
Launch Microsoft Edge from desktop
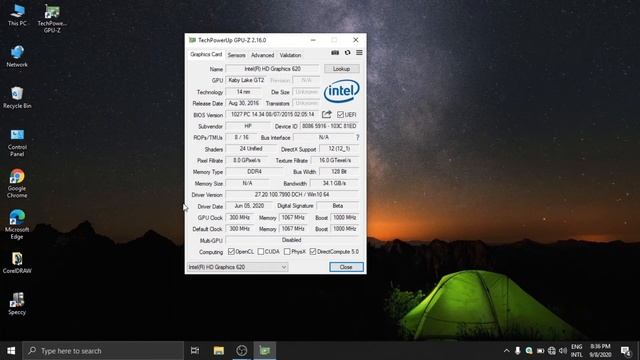17,224
